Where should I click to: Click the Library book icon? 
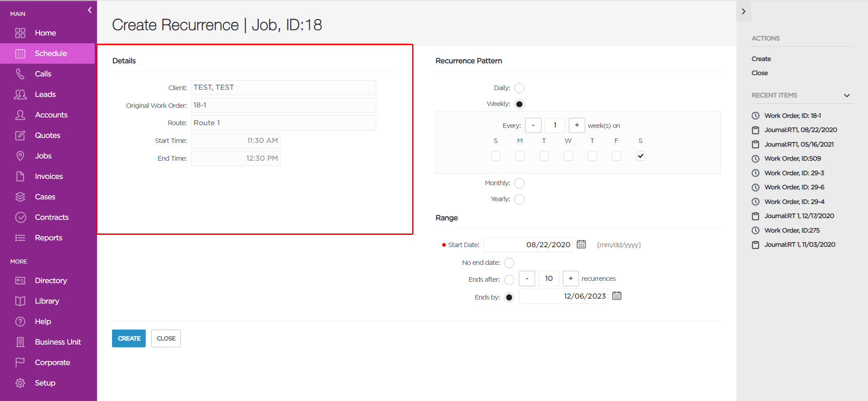tap(20, 301)
